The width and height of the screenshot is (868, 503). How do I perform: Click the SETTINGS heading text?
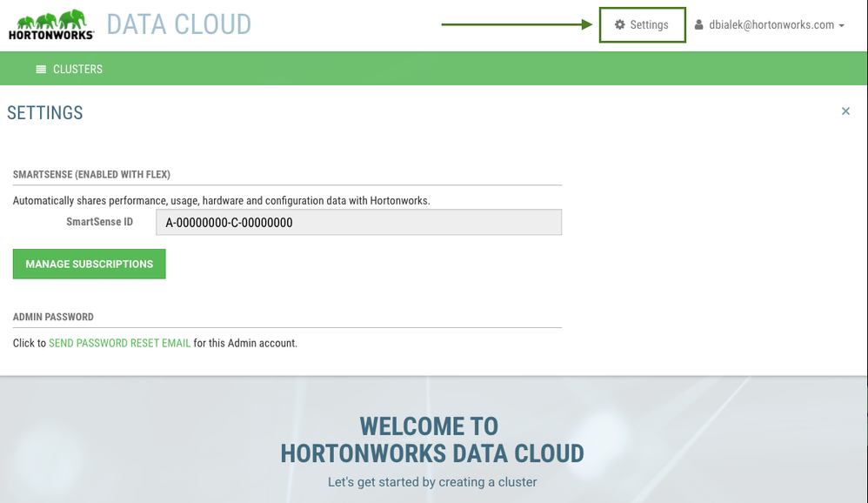(45, 112)
